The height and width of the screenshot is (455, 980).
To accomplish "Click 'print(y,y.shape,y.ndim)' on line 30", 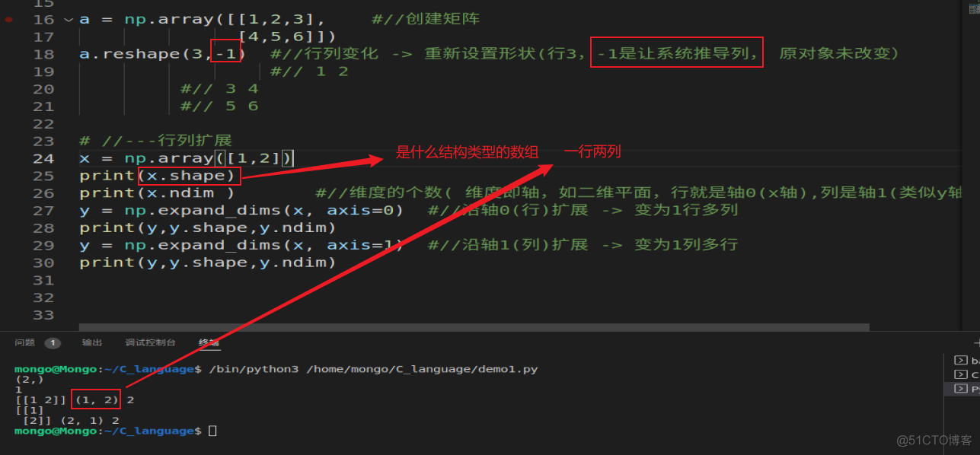I will (207, 262).
